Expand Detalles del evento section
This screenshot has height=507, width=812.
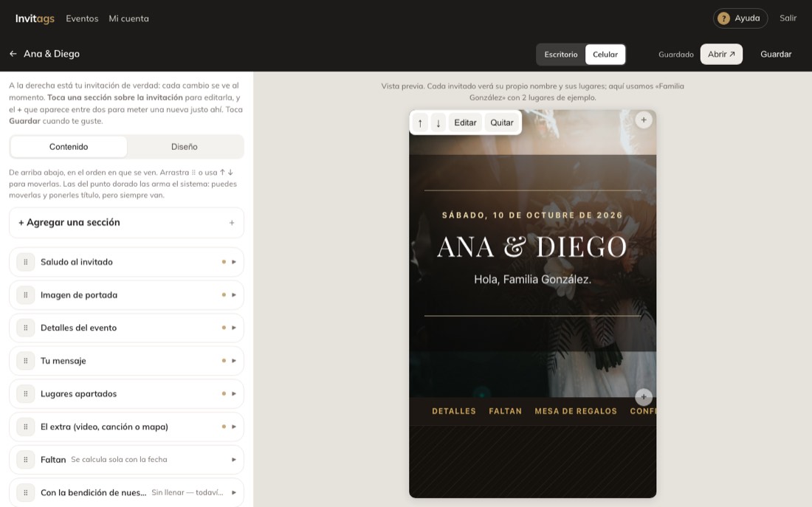point(233,328)
